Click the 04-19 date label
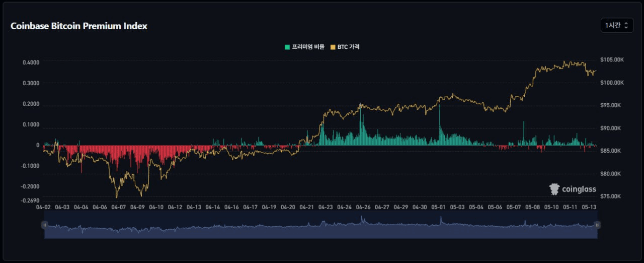Viewport: 644px width, 263px height. click(269, 207)
